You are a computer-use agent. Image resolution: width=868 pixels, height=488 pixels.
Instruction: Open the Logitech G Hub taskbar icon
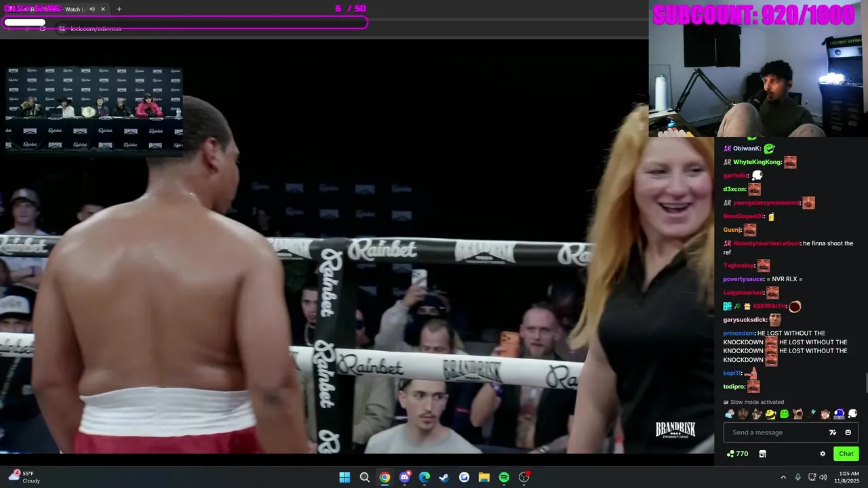[x=465, y=477]
